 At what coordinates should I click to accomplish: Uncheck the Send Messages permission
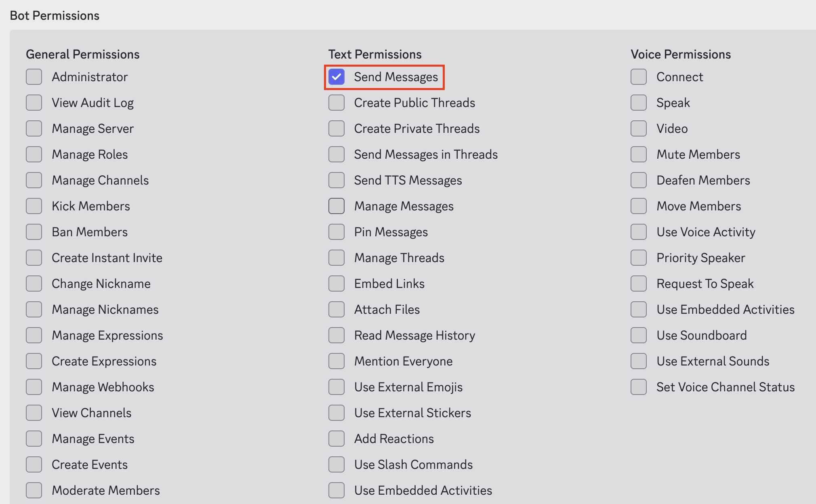(x=336, y=77)
